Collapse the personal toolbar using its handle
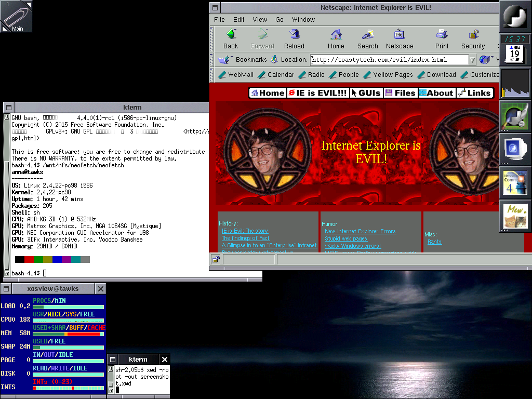532x399 pixels. tap(212, 75)
